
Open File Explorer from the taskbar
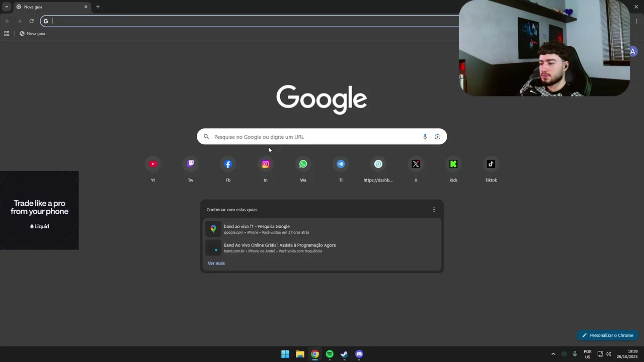300,354
